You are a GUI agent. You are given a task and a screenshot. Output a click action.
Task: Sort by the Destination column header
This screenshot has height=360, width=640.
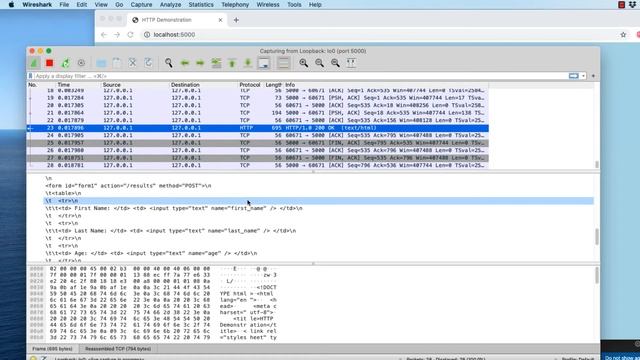coord(203,85)
